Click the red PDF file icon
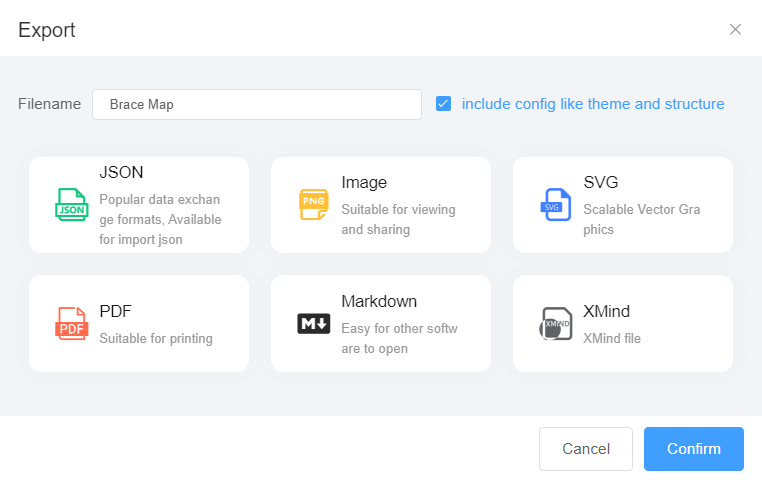Image resolution: width=762 pixels, height=486 pixels. coord(71,324)
